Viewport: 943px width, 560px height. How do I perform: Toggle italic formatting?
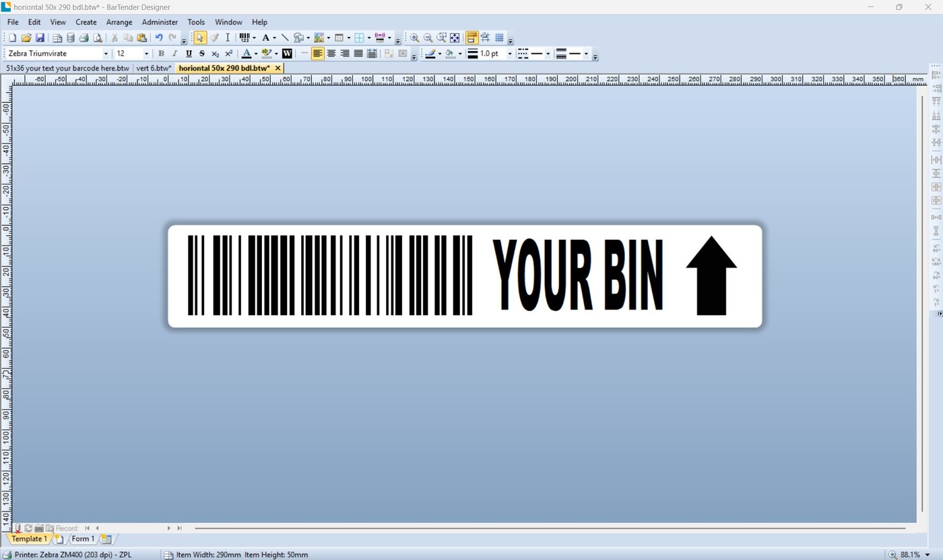[174, 53]
